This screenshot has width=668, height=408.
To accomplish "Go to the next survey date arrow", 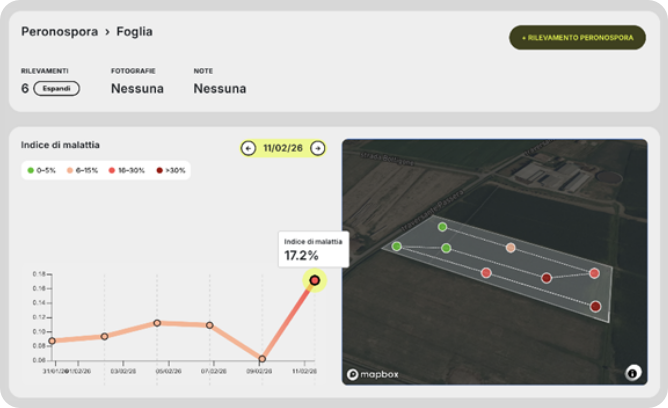I will [317, 148].
